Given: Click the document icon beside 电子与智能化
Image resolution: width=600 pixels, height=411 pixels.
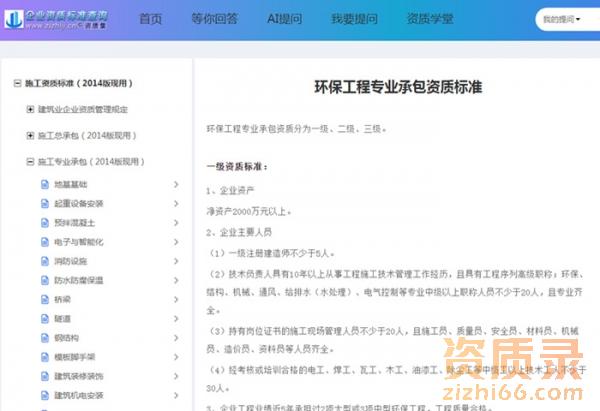Looking at the screenshot, I should [44, 242].
